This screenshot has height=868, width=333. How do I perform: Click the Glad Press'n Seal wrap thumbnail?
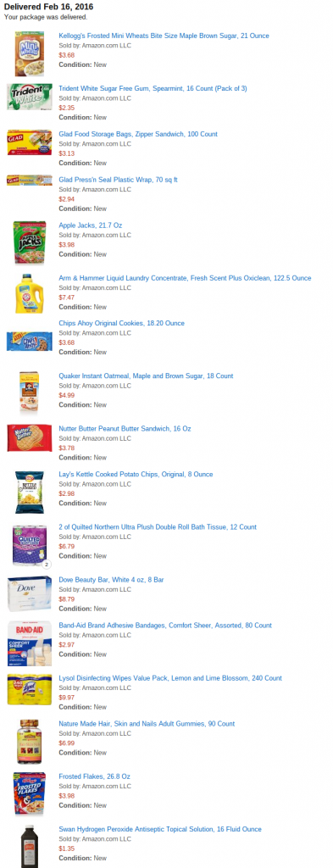coord(30,181)
